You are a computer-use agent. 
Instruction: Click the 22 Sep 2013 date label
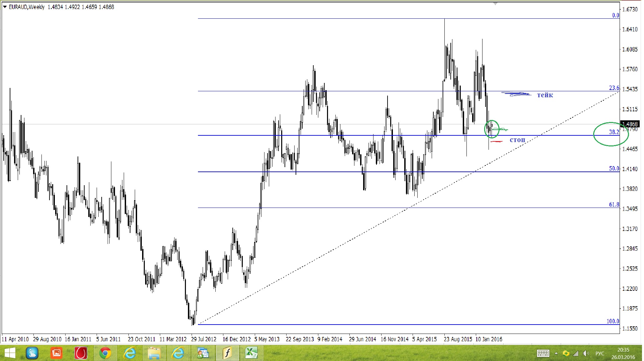pos(300,339)
